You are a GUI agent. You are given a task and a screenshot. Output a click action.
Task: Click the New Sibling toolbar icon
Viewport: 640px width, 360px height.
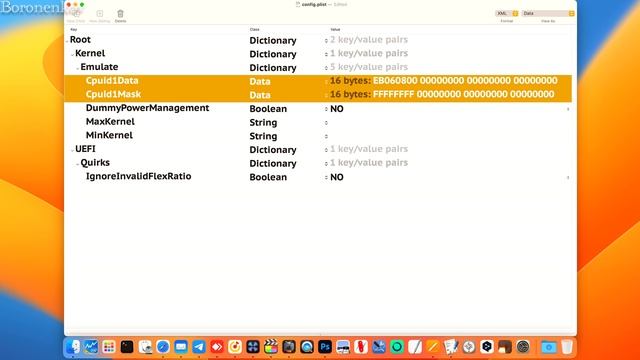[x=100, y=14]
